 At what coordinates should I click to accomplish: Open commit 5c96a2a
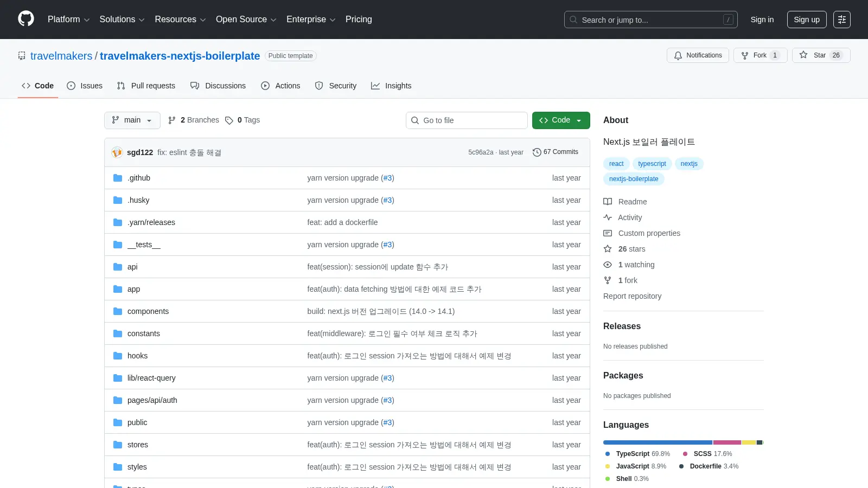(x=481, y=152)
